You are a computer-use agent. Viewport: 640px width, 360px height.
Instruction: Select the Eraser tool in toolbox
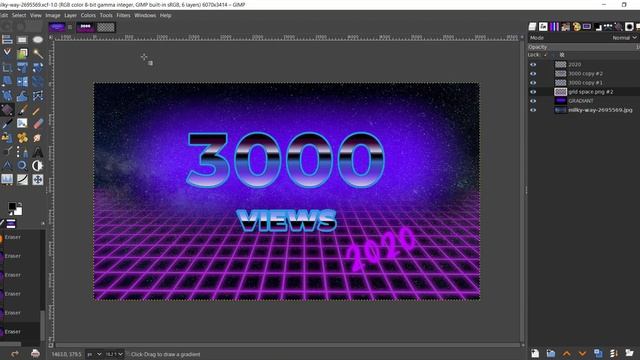point(38,124)
